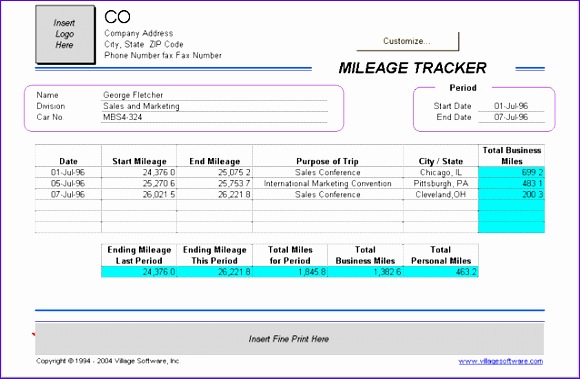580x379 pixels.
Task: Open the www.villagesoftware.com link
Action: 500,361
